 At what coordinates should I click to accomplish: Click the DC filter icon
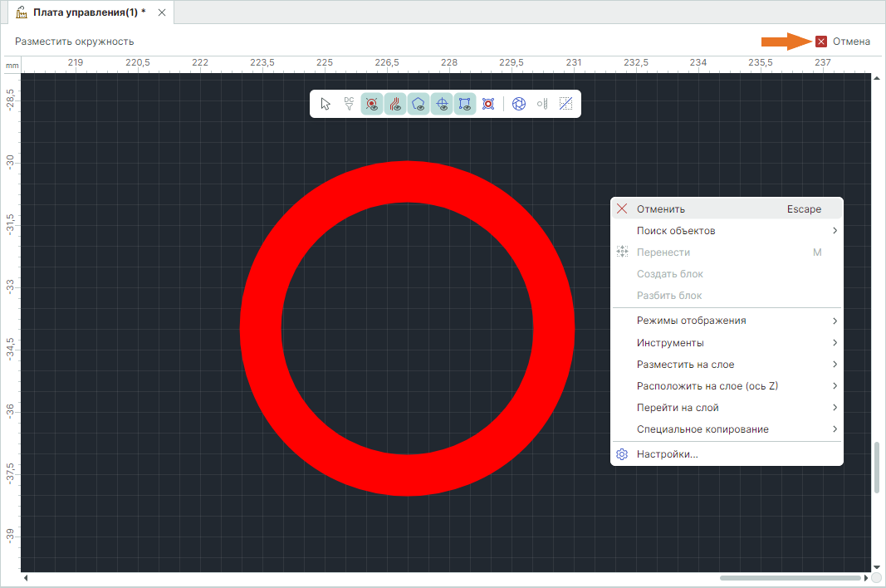pos(349,104)
